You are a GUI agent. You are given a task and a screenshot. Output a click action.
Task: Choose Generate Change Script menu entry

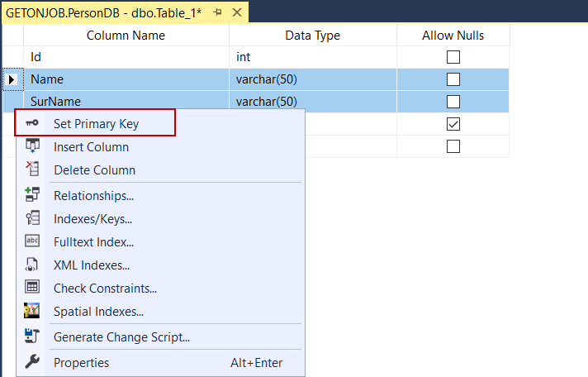pos(121,337)
